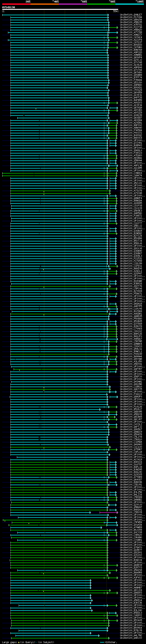Select hit label UniRef100_Q9SBR8

(x=131, y=75)
